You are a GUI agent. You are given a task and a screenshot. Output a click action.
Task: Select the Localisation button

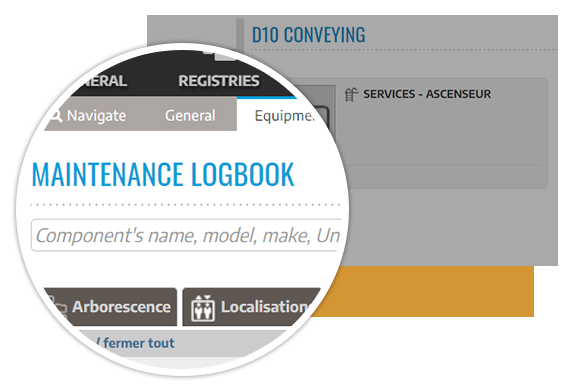251,307
